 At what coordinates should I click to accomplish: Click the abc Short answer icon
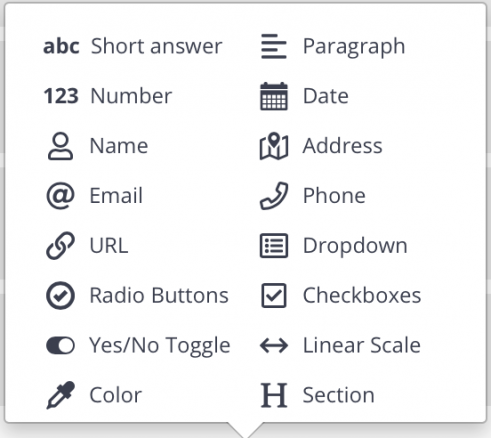pyautogui.click(x=61, y=46)
